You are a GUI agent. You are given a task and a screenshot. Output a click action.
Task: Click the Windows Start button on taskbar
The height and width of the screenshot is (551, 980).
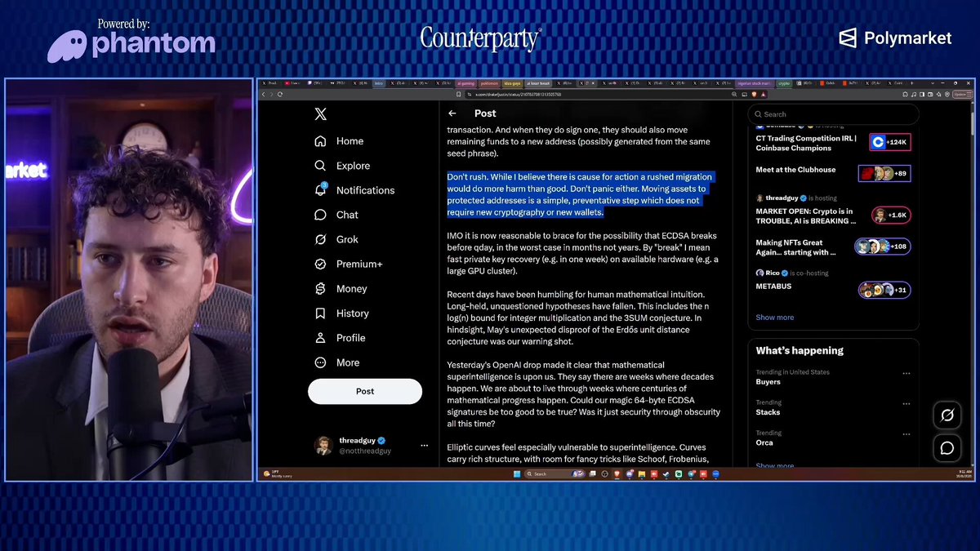(516, 473)
